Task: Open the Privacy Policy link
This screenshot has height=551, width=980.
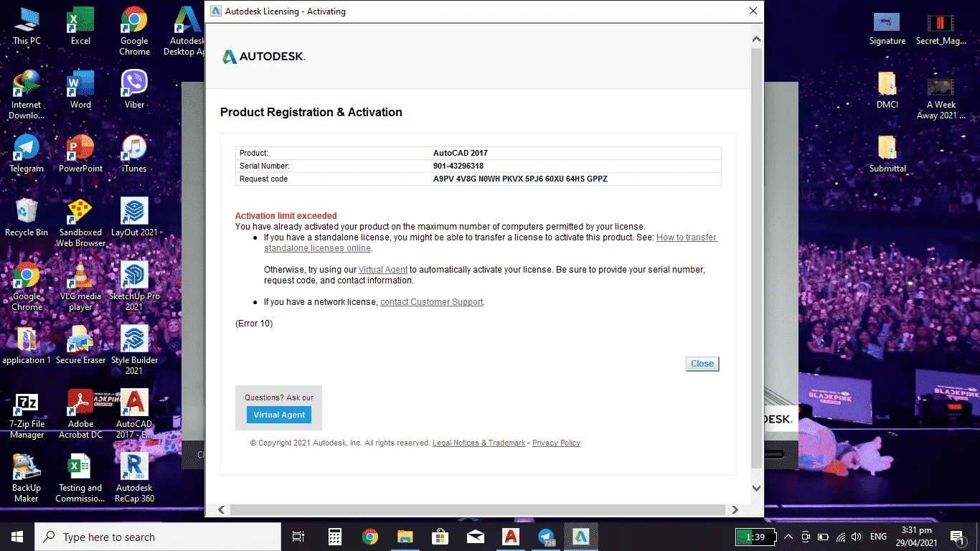Action: [556, 443]
